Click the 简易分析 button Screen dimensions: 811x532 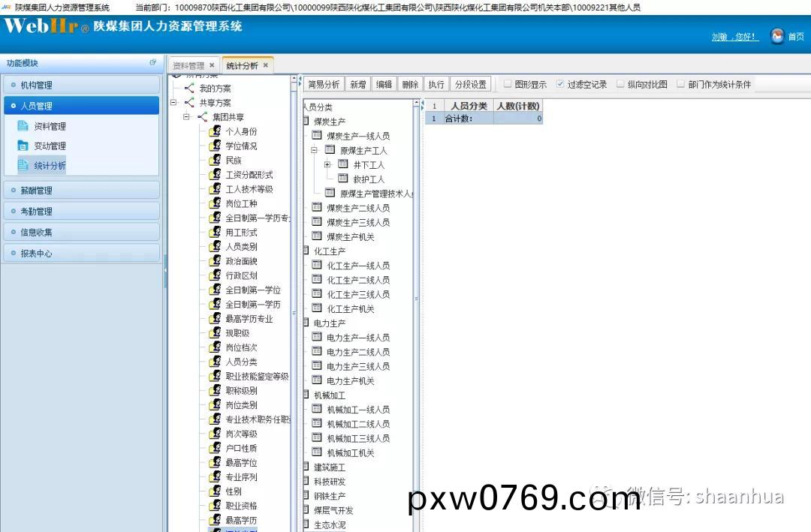[x=324, y=85]
